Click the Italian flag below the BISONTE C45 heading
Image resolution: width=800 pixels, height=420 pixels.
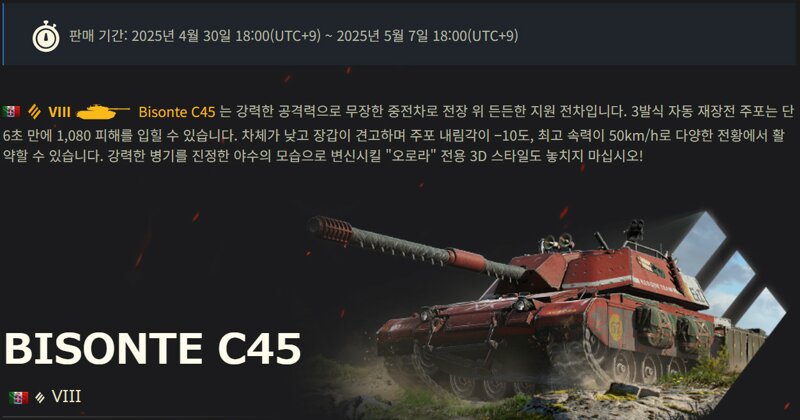[x=18, y=398]
